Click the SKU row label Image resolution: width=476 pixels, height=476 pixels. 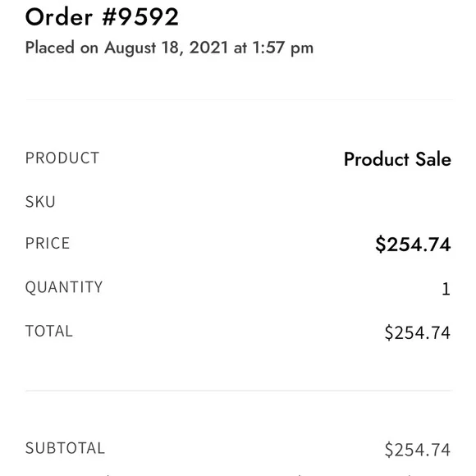tap(40, 202)
